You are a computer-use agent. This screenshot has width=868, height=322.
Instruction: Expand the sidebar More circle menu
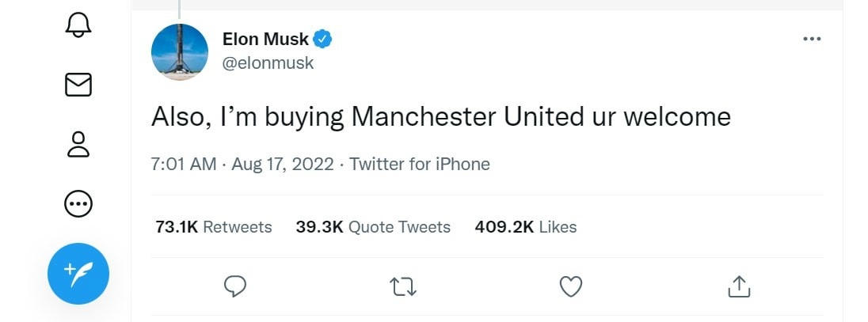point(78,205)
